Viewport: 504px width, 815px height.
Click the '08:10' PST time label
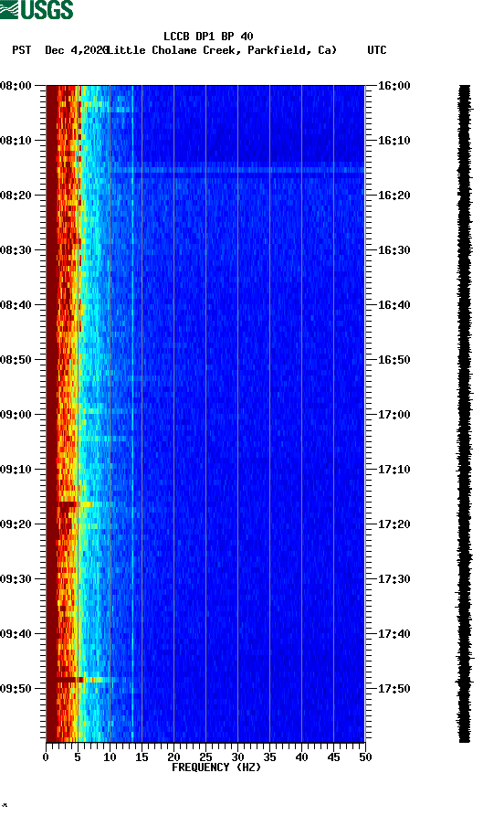coord(16,141)
